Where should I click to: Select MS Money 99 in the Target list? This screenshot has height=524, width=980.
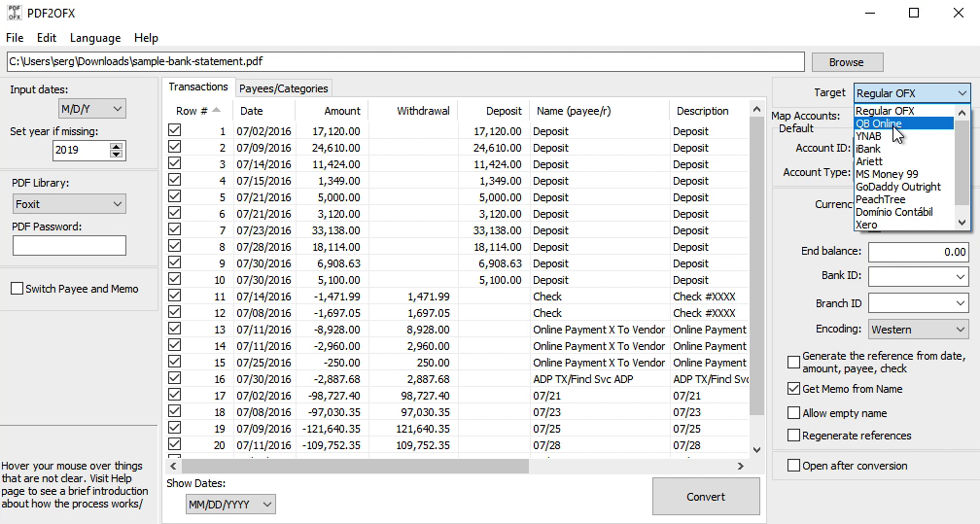tap(904, 174)
